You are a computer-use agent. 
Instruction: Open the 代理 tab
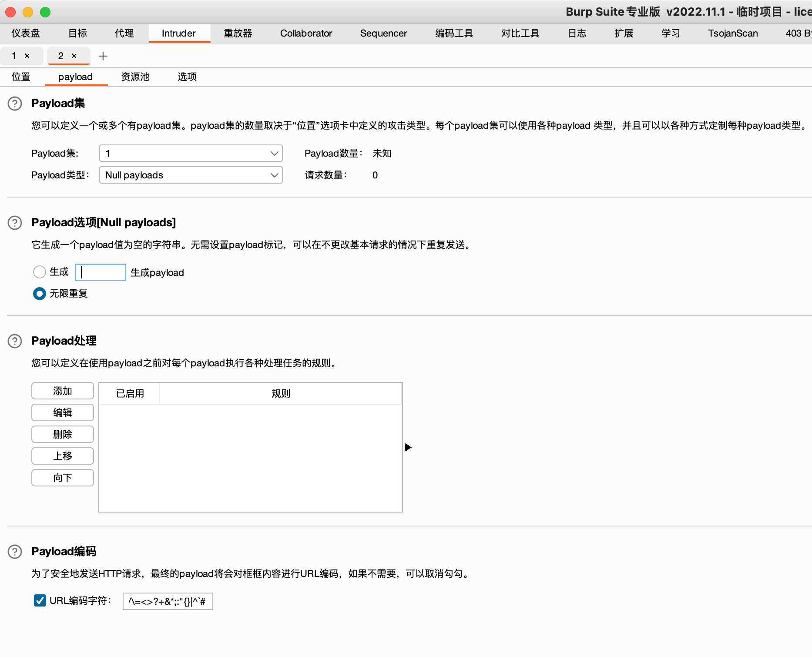(x=124, y=34)
